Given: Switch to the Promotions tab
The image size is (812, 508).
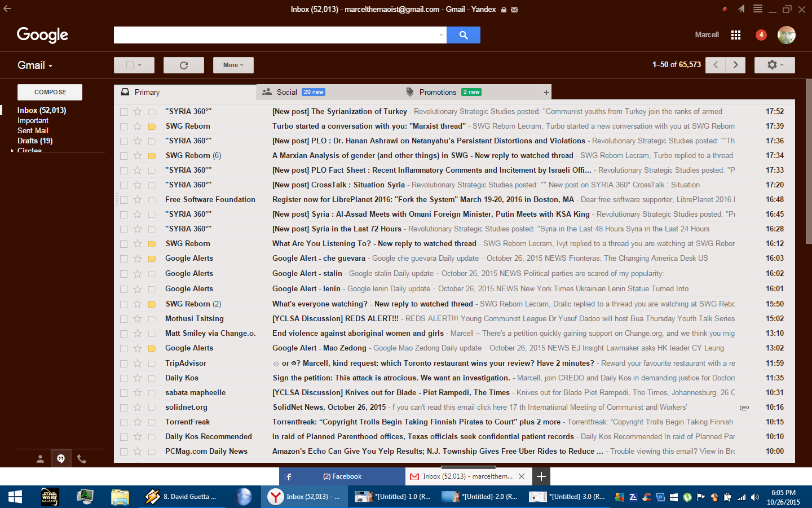Looking at the screenshot, I should tap(469, 92).
